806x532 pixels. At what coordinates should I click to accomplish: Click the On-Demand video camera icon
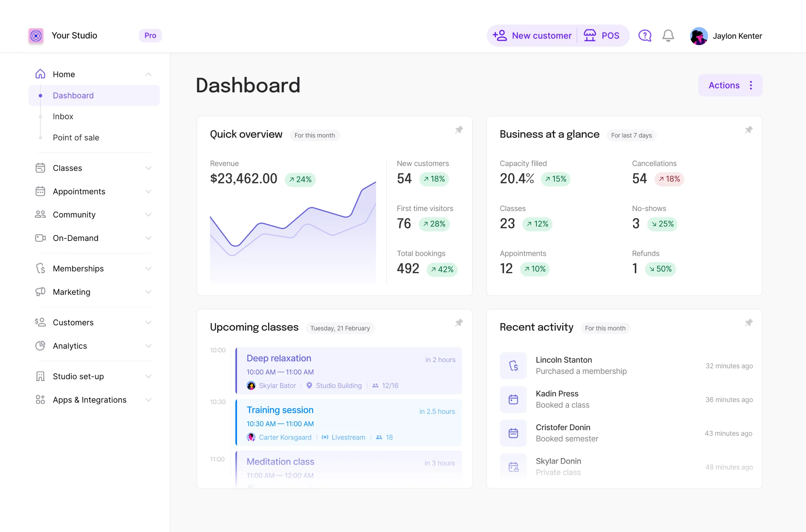pyautogui.click(x=40, y=238)
